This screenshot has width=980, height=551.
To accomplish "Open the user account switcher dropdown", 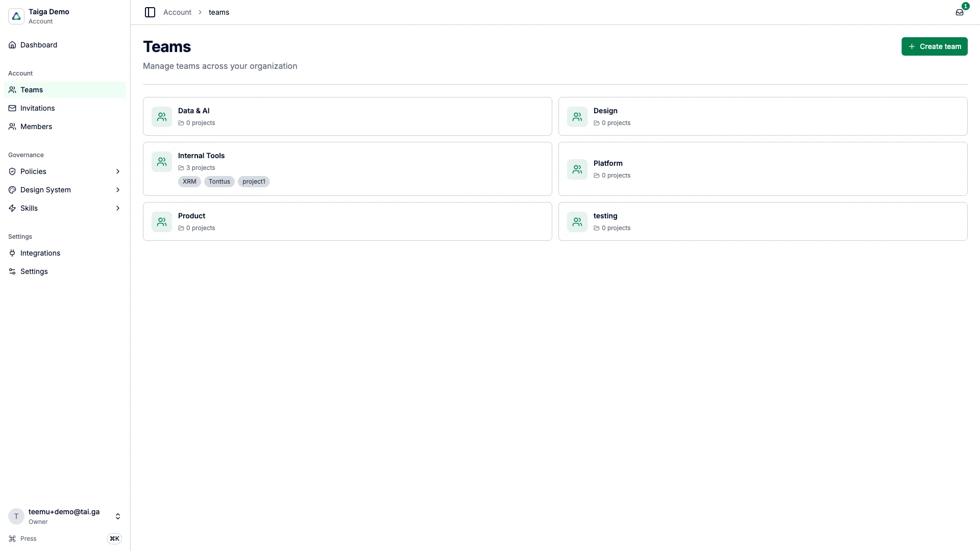I will point(65,516).
